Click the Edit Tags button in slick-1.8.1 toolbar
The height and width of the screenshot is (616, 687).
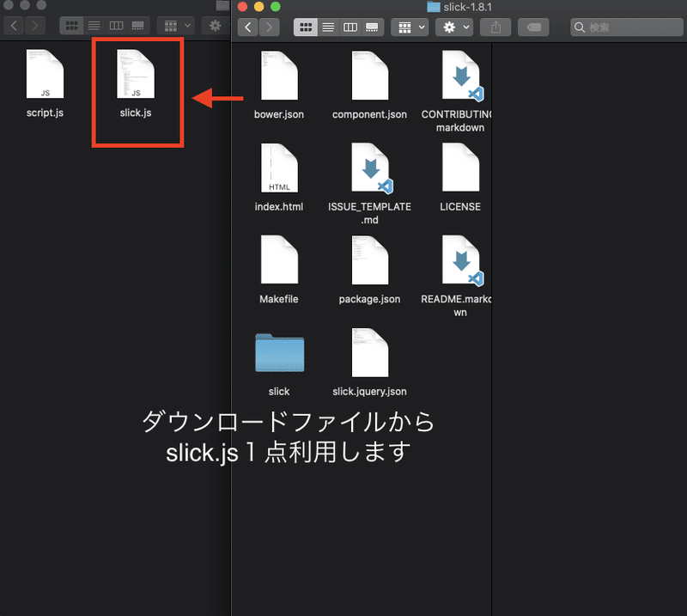coord(533,27)
